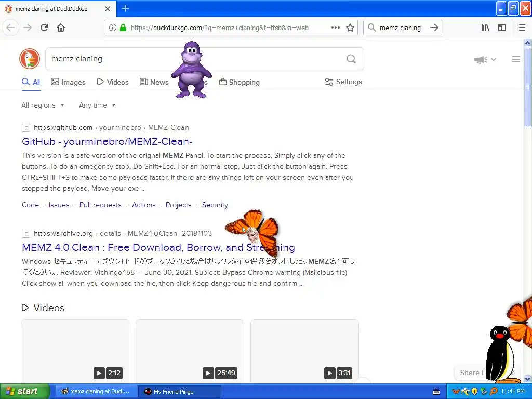Image resolution: width=532 pixels, height=399 pixels.
Task: Click the Pull requests sublink
Action: click(x=100, y=205)
